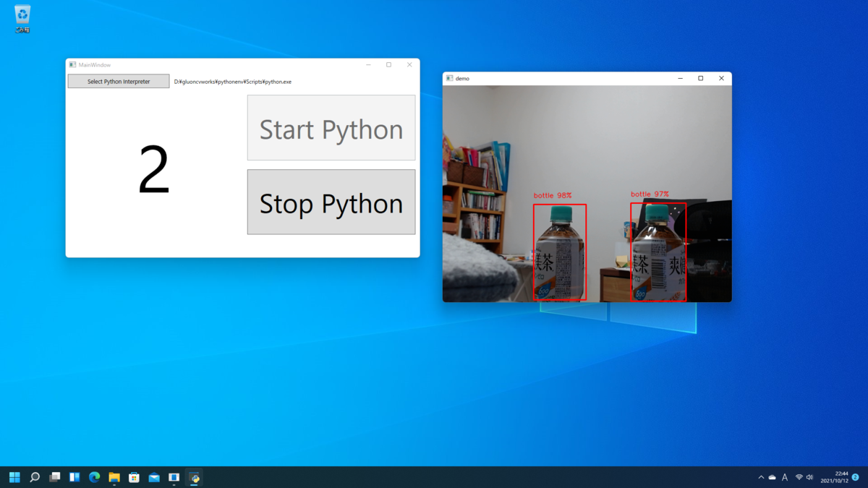This screenshot has width=868, height=488.
Task: Open File Explorer from the taskbar
Action: pyautogui.click(x=114, y=477)
